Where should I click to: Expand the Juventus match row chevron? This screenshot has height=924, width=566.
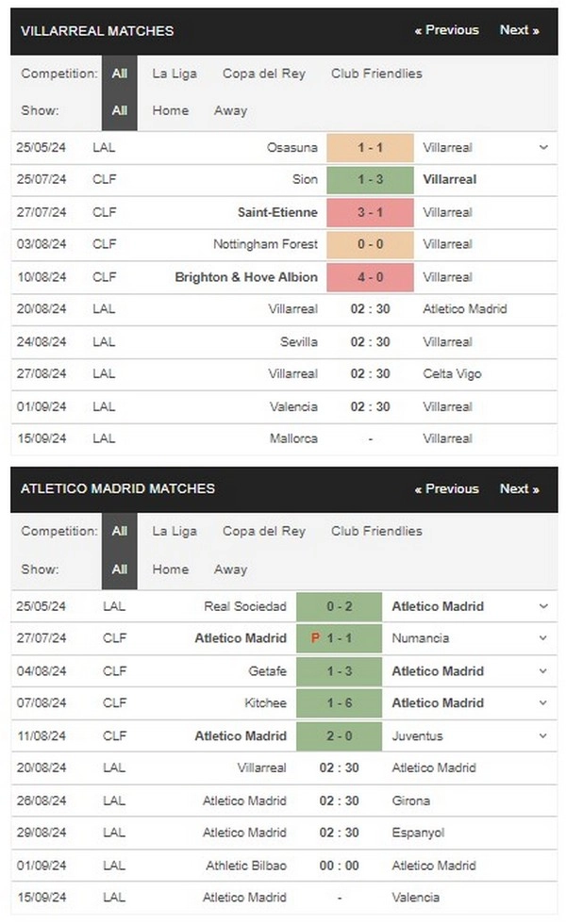point(543,736)
